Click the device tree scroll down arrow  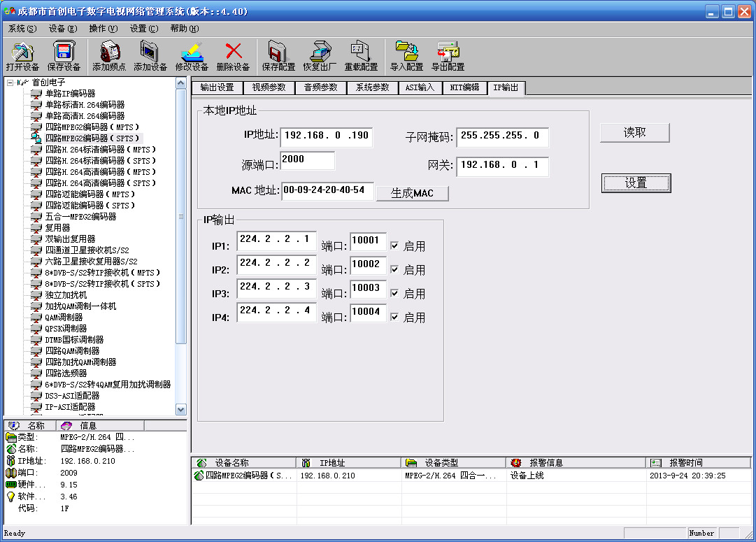[181, 409]
